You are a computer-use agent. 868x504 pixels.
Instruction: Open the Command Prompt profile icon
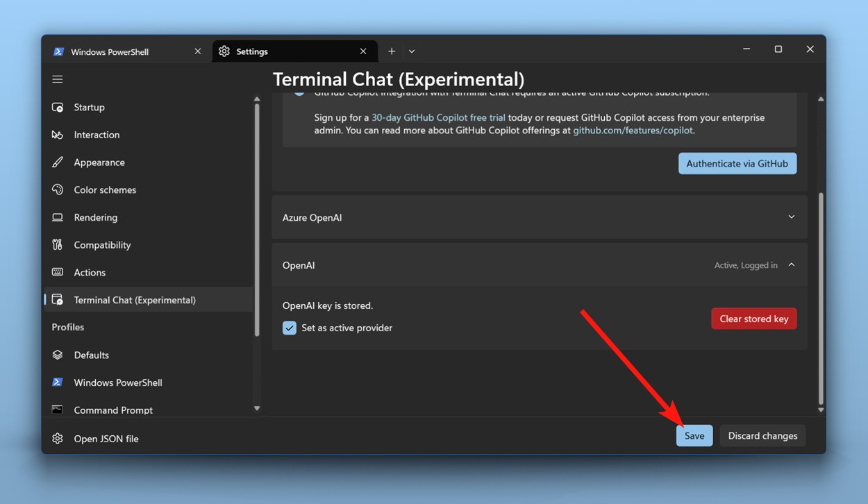57,410
